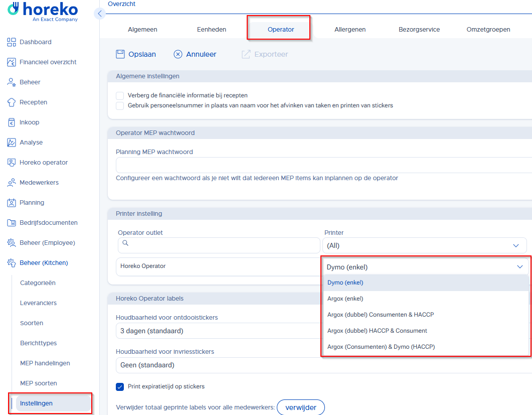
Task: Click the Opslaan label to save
Action: 142,54
